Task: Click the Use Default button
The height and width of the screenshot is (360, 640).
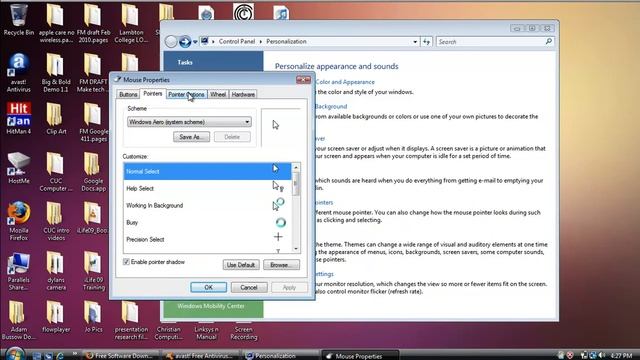Action: [x=241, y=264]
